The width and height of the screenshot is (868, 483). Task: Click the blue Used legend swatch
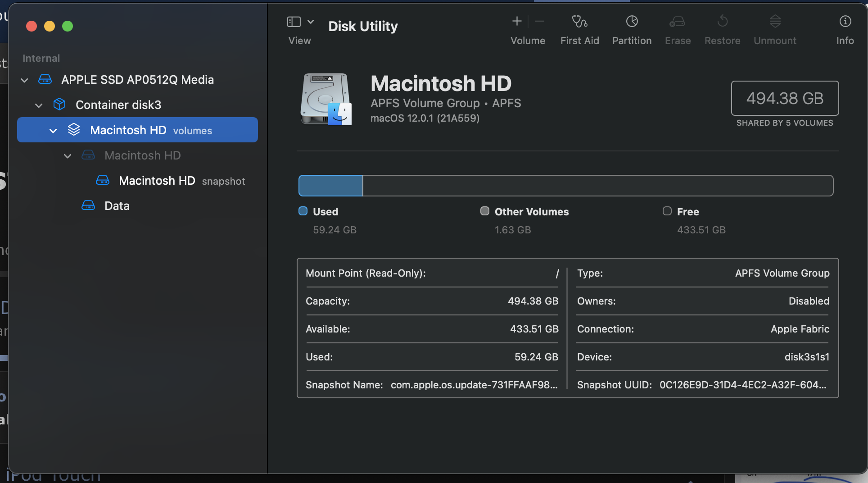pos(303,211)
